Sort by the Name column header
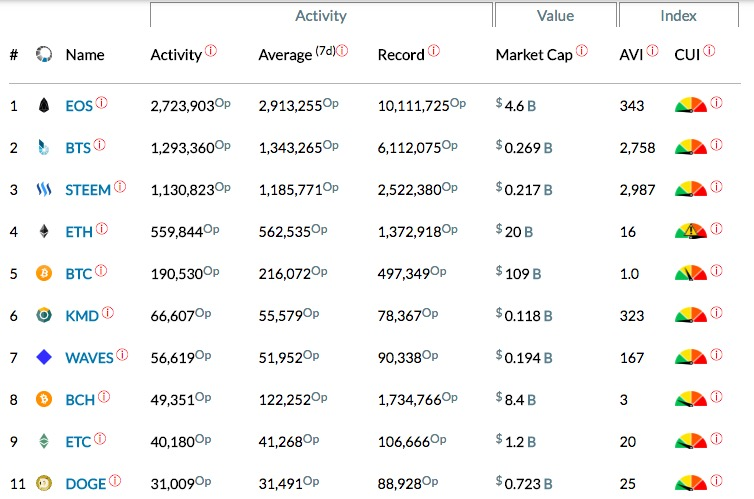This screenshot has height=499, width=754. click(85, 55)
